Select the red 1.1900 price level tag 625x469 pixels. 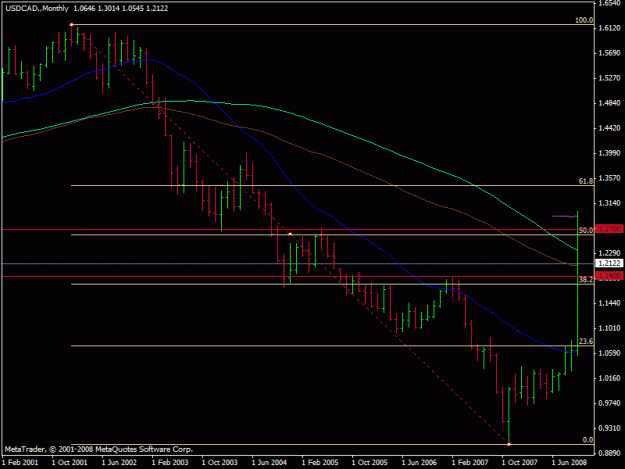[609, 276]
